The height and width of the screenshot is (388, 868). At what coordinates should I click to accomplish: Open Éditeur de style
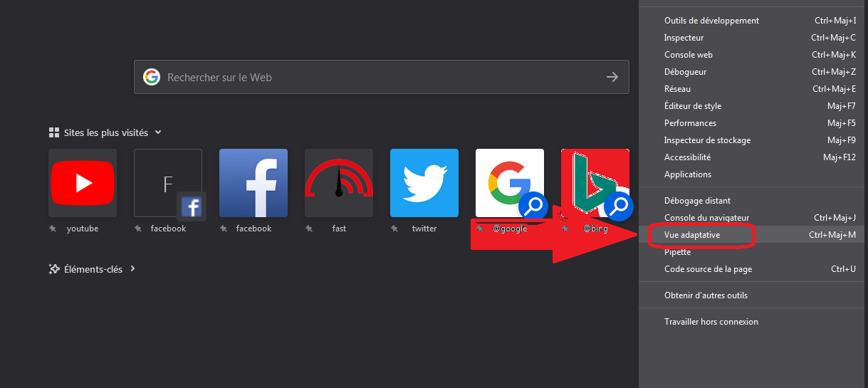tap(753, 106)
